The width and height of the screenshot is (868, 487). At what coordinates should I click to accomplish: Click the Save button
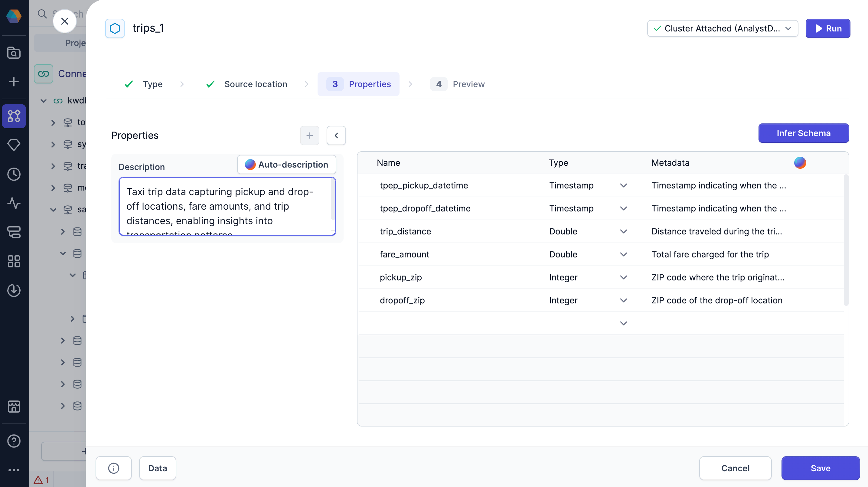(820, 468)
